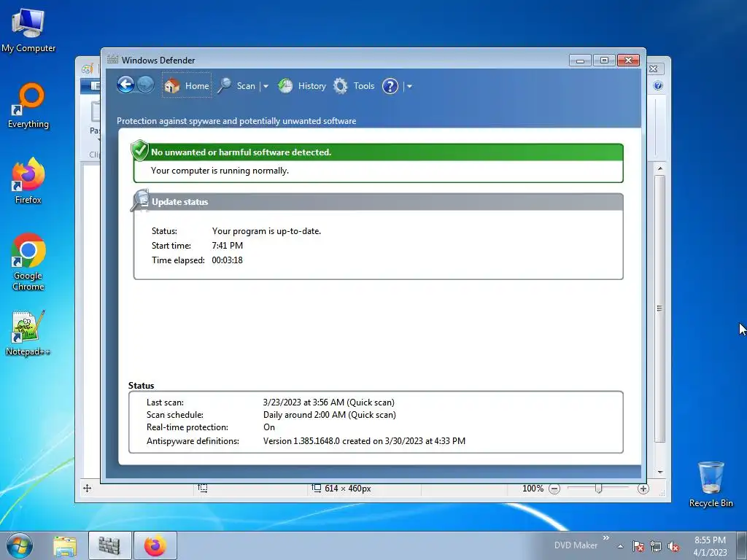Select 'Your program is up-to-date.' text
747x560 pixels.
(266, 231)
